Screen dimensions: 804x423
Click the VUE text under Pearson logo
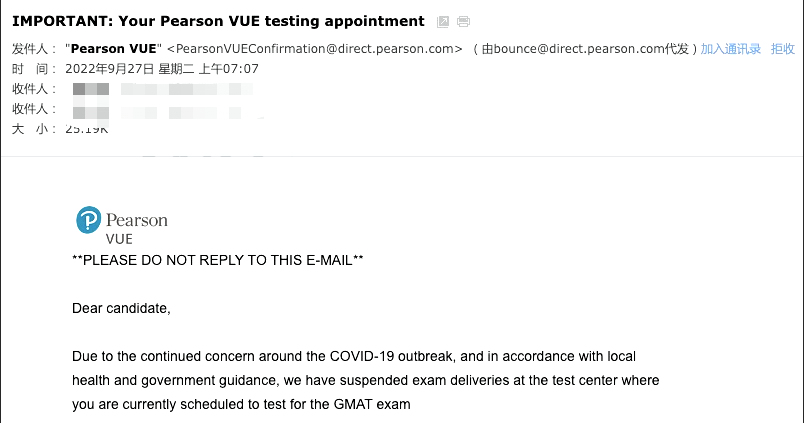click(119, 240)
